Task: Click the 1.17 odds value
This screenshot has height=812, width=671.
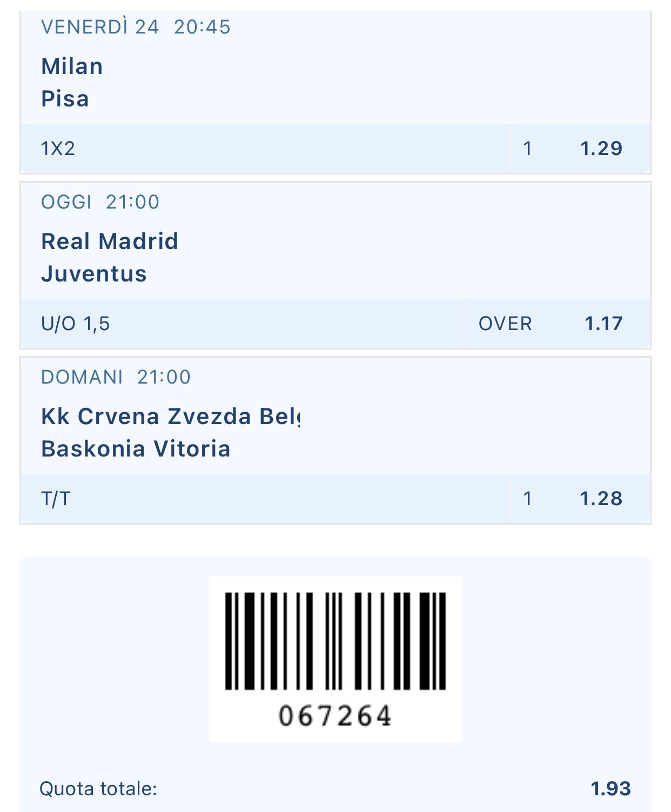Action: 603,324
